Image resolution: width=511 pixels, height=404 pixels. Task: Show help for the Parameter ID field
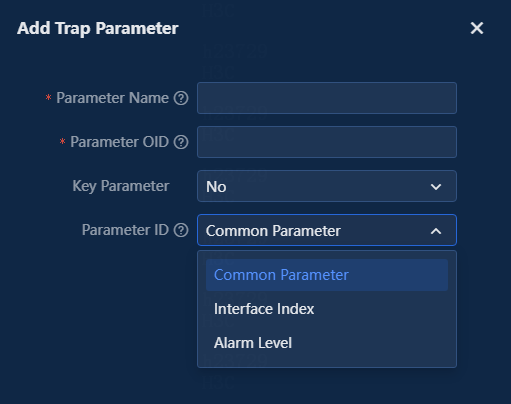[181, 230]
